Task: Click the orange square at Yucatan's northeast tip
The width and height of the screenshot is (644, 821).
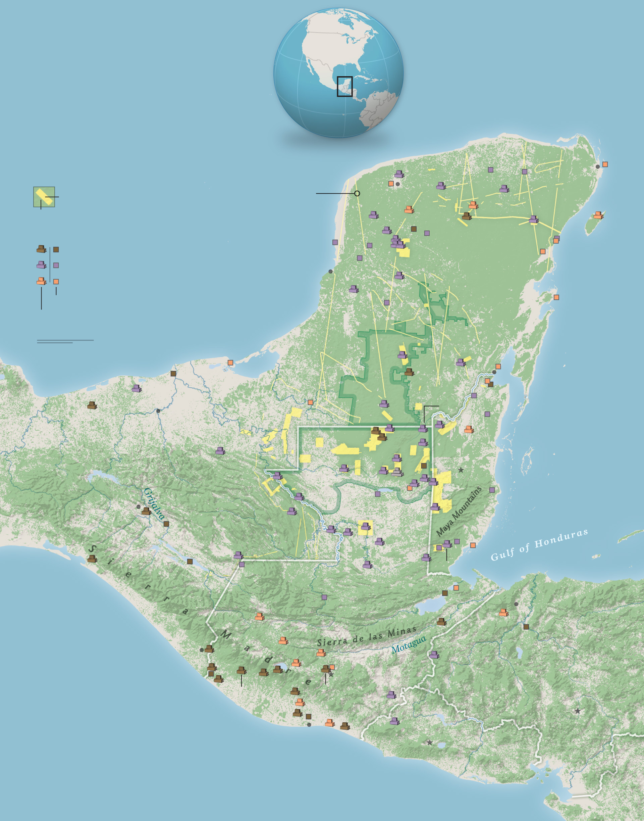Action: [x=605, y=164]
